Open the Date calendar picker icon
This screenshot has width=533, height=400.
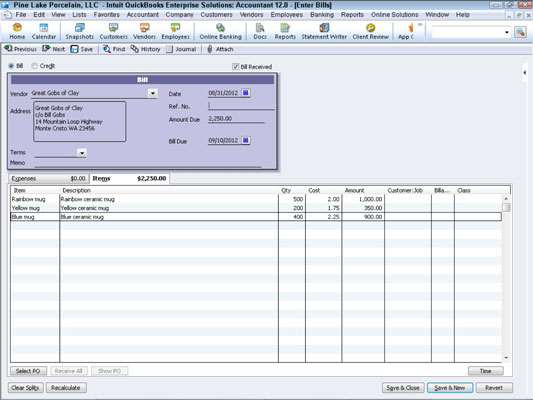246,93
